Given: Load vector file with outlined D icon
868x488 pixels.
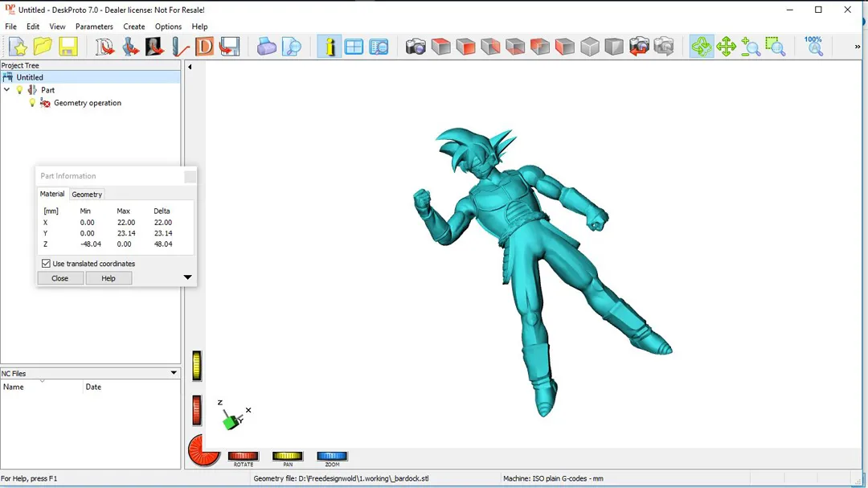Looking at the screenshot, I should (x=104, y=47).
